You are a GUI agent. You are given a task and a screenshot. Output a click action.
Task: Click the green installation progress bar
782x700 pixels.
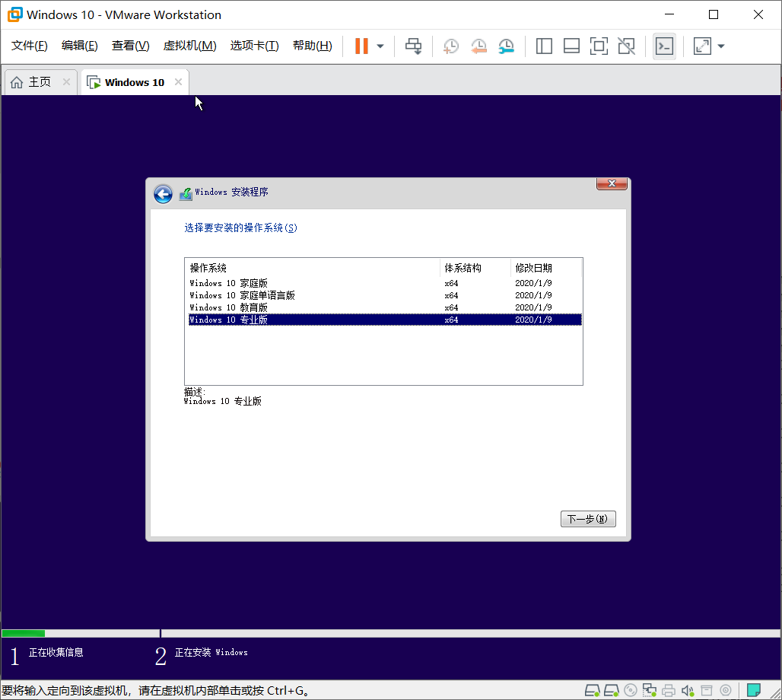click(24, 633)
